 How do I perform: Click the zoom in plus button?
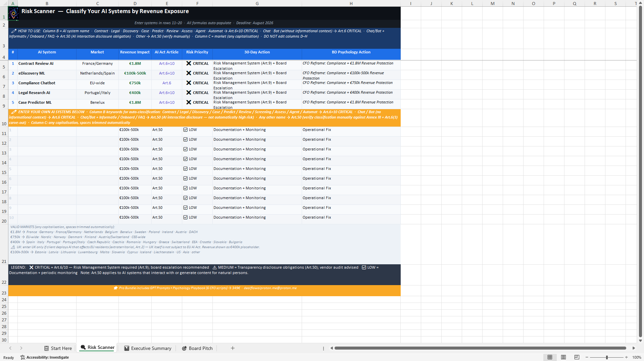tap(626, 357)
